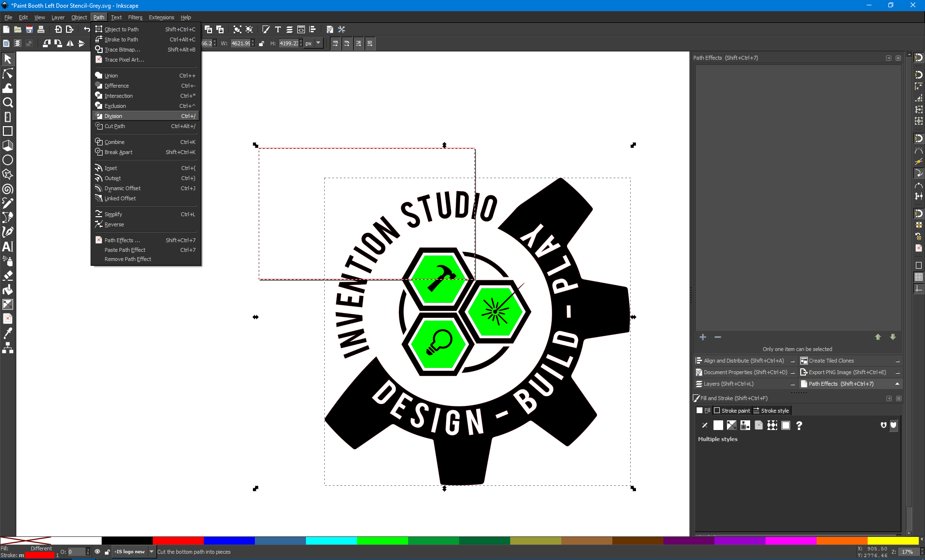This screenshot has height=560, width=925.
Task: Switch to Stroke style tab
Action: [771, 411]
